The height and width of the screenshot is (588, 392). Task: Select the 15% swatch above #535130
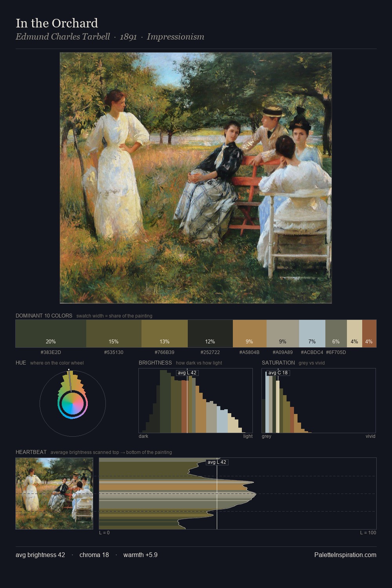[x=114, y=334]
